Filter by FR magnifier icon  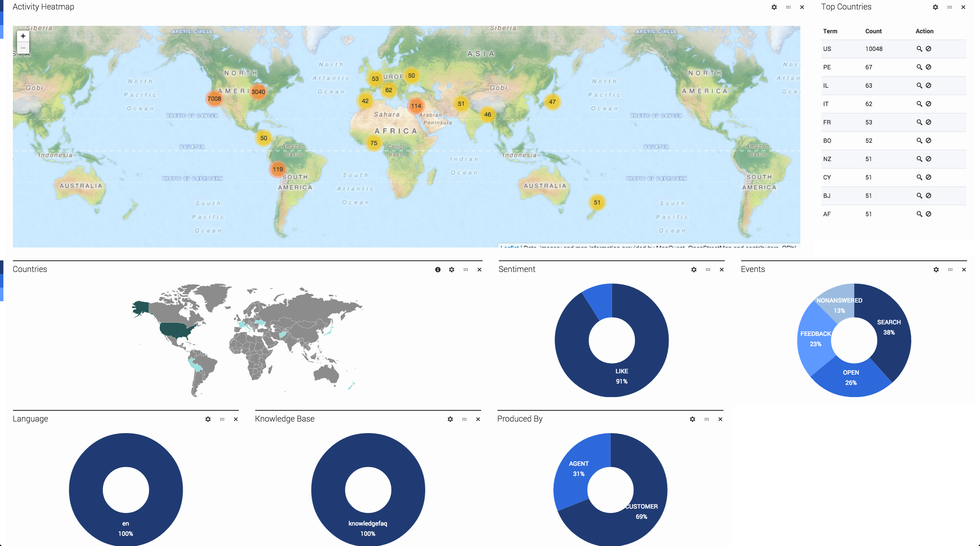(919, 122)
